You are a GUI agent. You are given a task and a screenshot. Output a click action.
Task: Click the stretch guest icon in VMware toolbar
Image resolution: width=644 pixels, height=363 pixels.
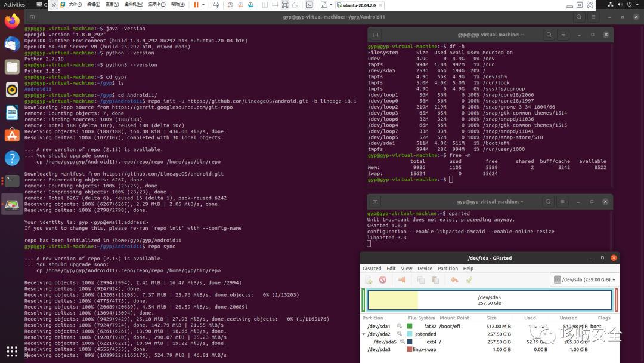click(324, 5)
